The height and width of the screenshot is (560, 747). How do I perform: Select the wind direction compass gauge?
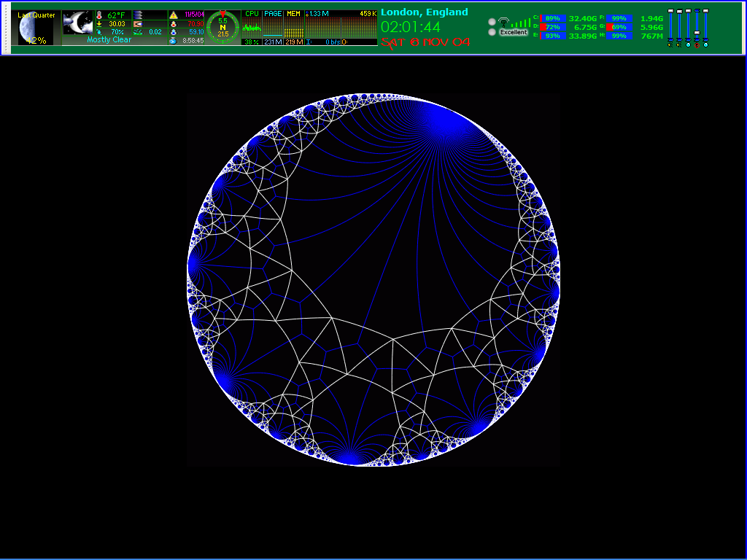pos(222,26)
